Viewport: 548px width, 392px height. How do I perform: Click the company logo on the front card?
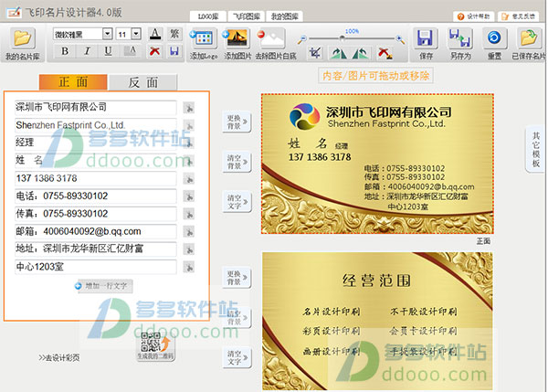304,116
